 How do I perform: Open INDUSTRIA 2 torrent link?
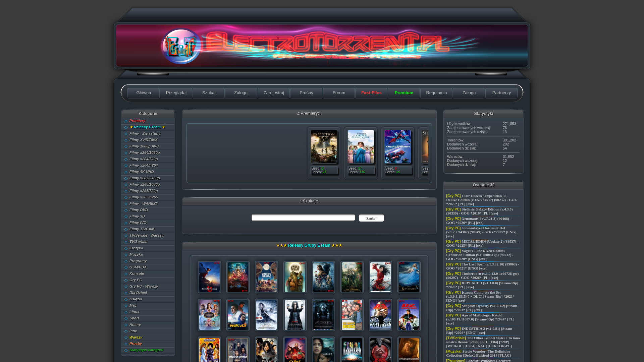pyautogui.click(x=480, y=330)
